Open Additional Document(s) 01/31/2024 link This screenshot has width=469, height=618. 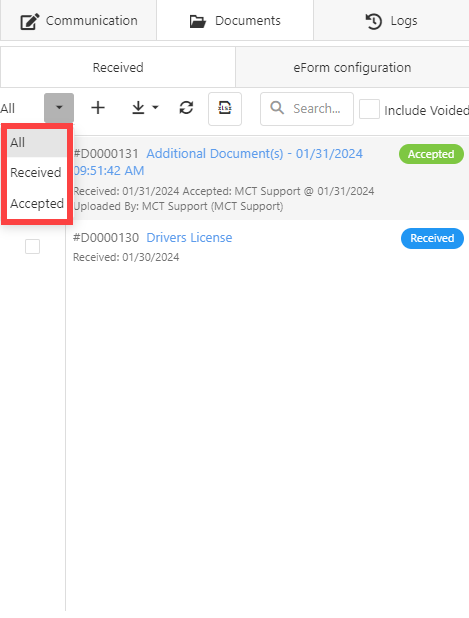click(218, 162)
